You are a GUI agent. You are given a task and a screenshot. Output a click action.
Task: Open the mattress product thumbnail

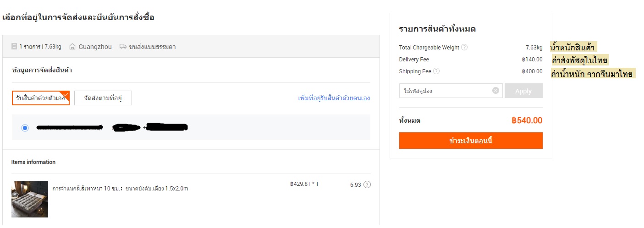(30, 199)
